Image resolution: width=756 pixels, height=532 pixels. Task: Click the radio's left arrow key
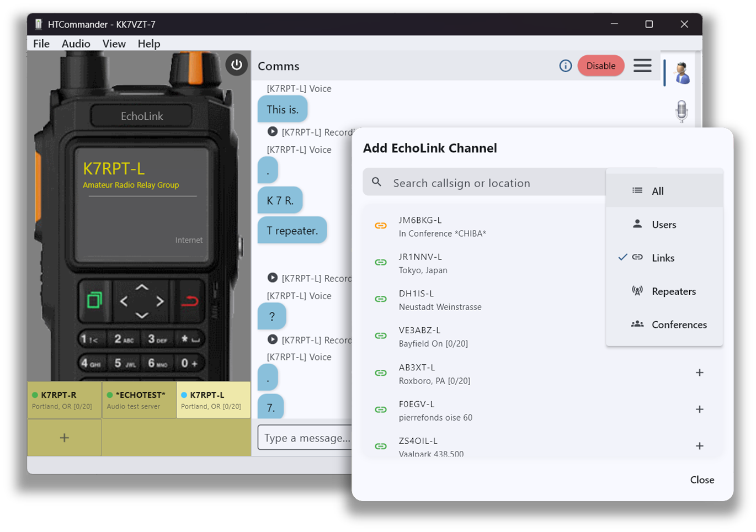(x=124, y=301)
